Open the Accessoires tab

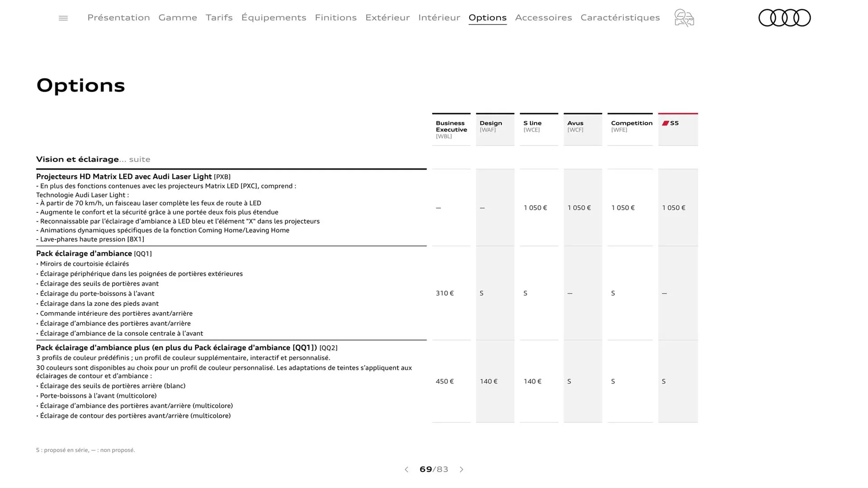[543, 18]
